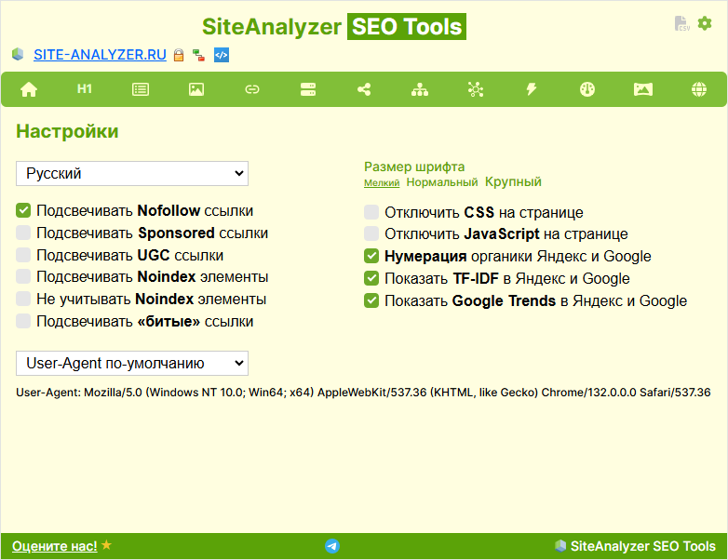Open the links chain tab icon
The width and height of the screenshot is (728, 560).
[x=252, y=89]
